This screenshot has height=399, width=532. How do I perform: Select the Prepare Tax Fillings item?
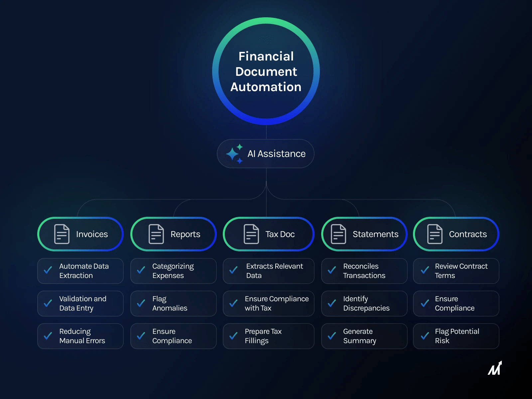268,336
